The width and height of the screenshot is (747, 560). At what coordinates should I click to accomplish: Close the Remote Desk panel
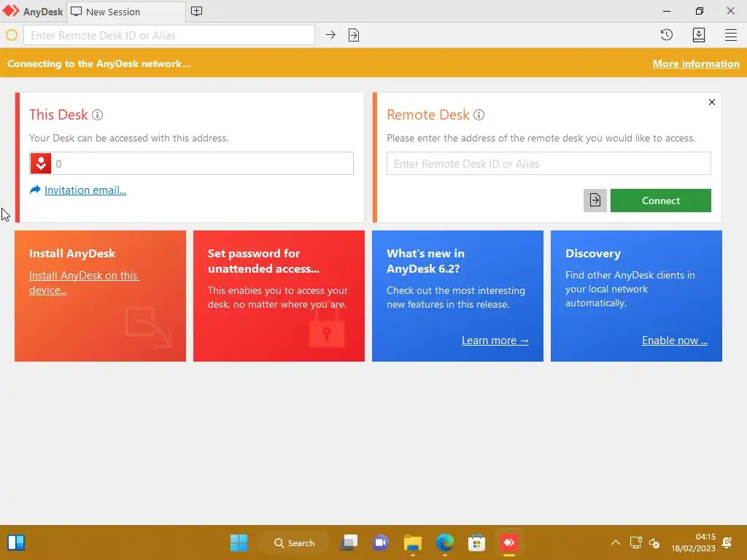pyautogui.click(x=711, y=102)
